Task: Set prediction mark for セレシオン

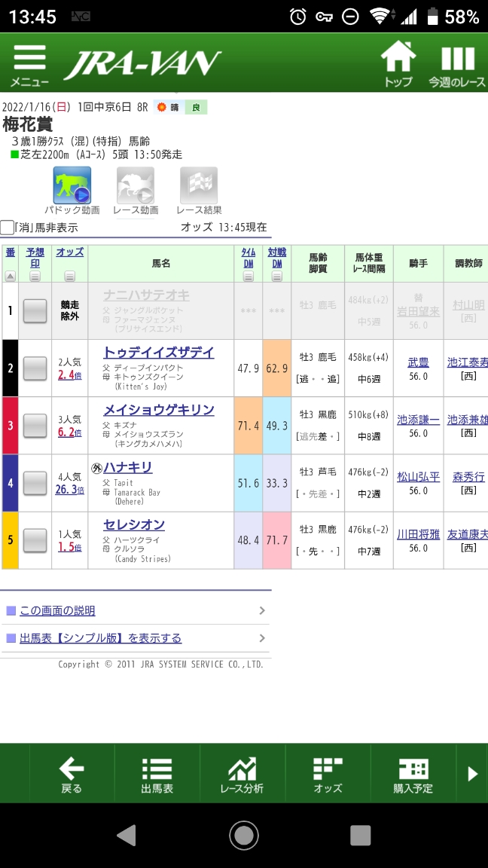Action: pyautogui.click(x=35, y=540)
